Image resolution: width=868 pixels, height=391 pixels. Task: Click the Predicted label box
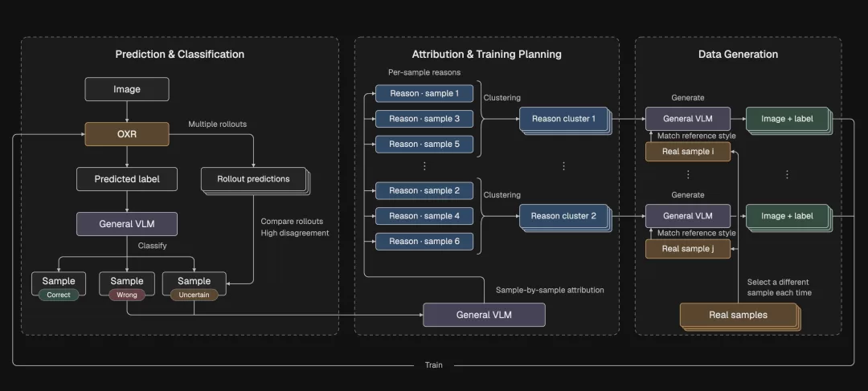pos(127,179)
